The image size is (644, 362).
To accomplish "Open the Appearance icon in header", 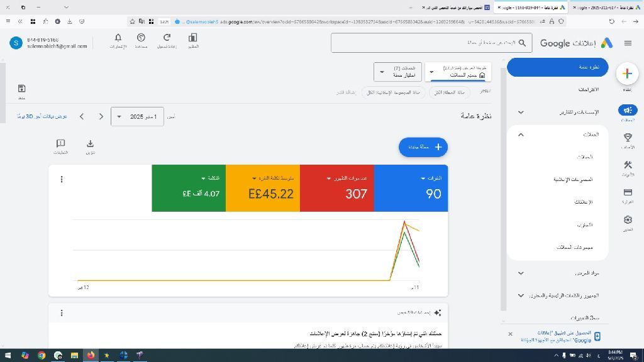I will (193, 38).
